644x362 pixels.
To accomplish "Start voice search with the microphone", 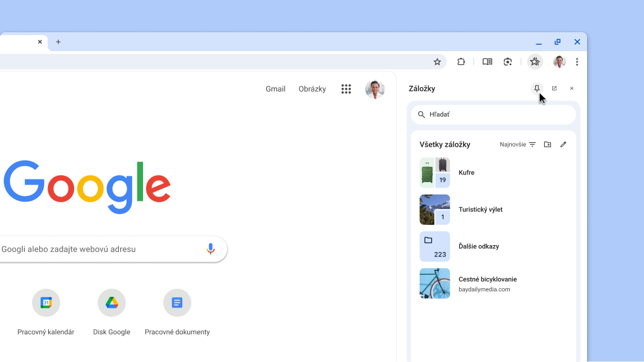I will tap(210, 249).
